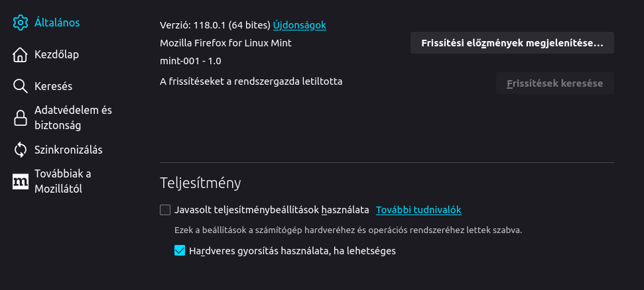
Task: Click the circular arrows Szinkronizálás icon
Action: click(20, 150)
